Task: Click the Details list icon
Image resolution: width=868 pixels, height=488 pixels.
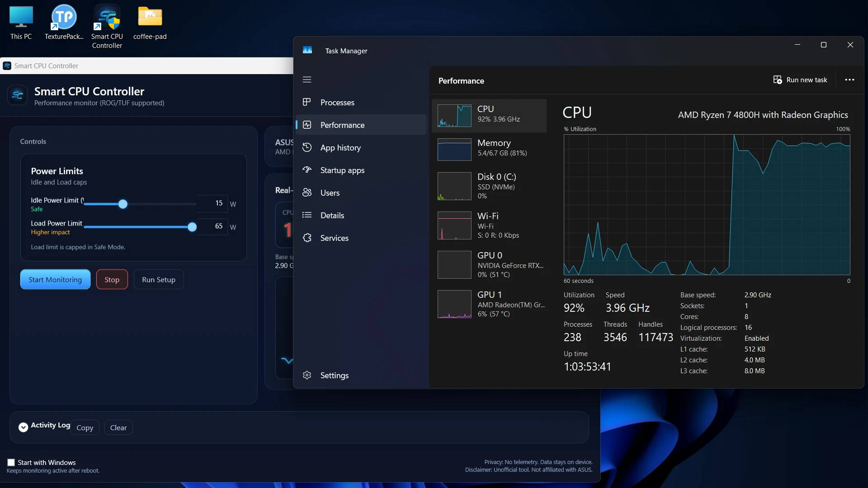Action: coord(307,215)
